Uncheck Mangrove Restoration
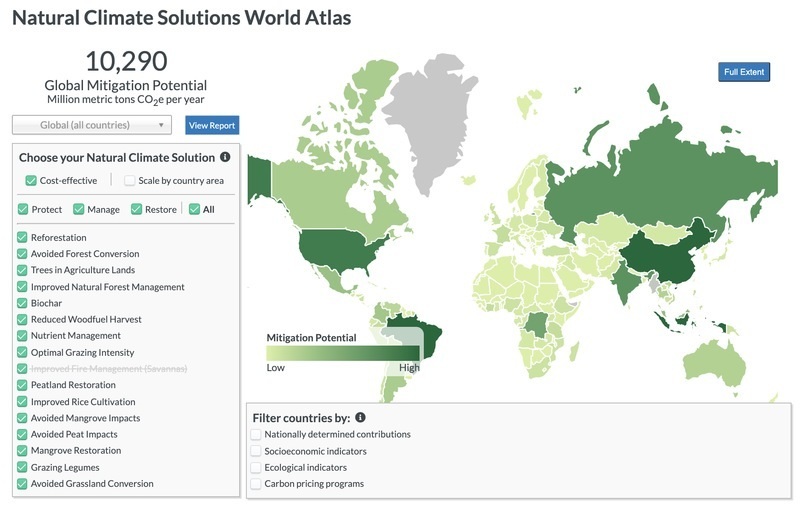 point(22,450)
